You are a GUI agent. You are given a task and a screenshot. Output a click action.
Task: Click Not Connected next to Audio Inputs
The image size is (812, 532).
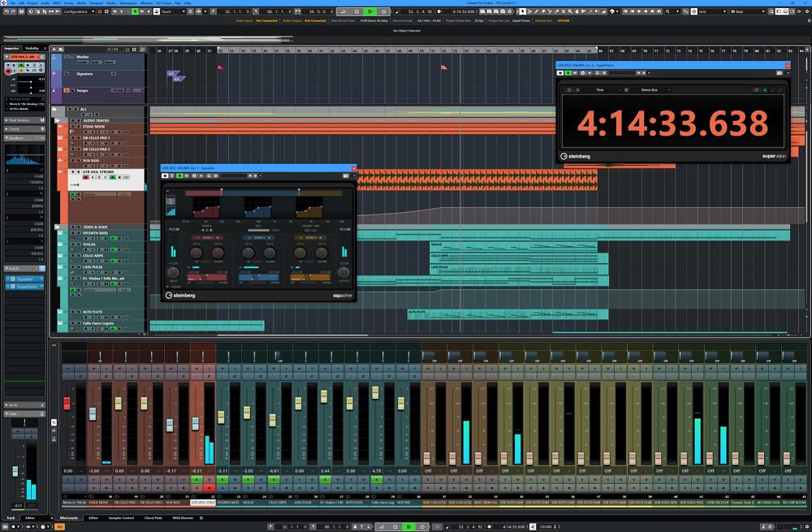(x=263, y=21)
